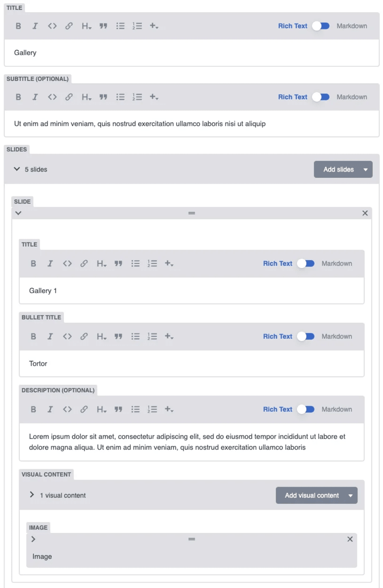Click italic icon in Subtitle toolbar
The height and width of the screenshot is (588, 383).
pyautogui.click(x=35, y=97)
